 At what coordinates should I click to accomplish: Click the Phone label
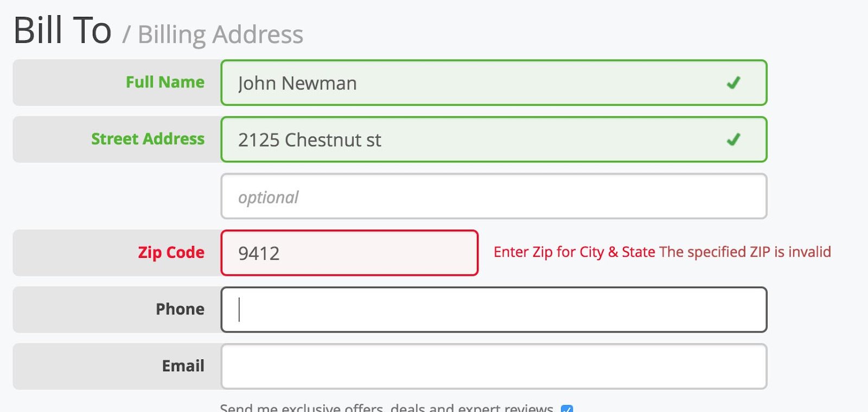pyautogui.click(x=181, y=309)
